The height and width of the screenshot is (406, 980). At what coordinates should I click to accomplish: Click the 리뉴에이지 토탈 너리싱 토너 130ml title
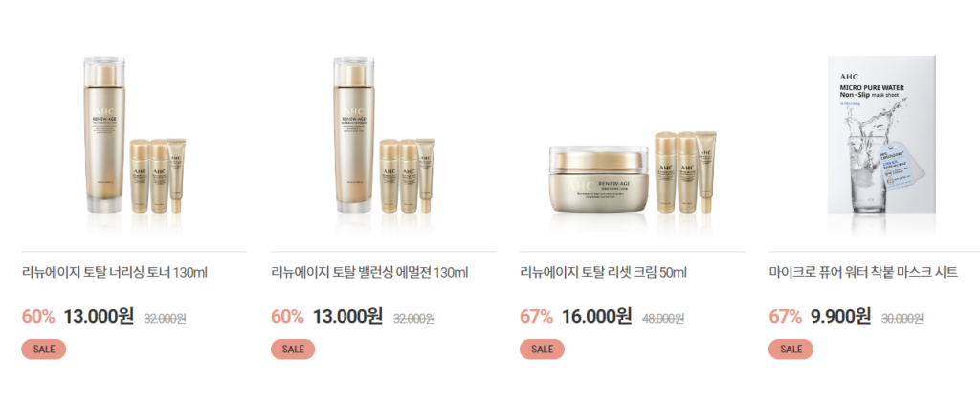click(x=115, y=273)
